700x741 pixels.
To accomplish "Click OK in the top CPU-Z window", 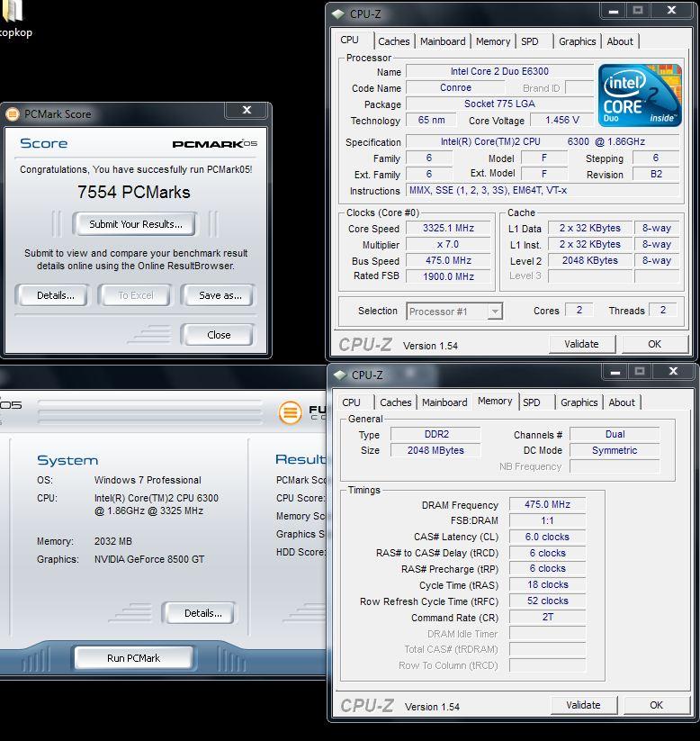I will (654, 345).
